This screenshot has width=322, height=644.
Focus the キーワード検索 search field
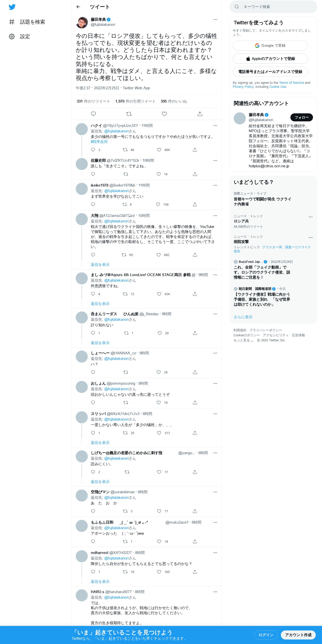[273, 7]
